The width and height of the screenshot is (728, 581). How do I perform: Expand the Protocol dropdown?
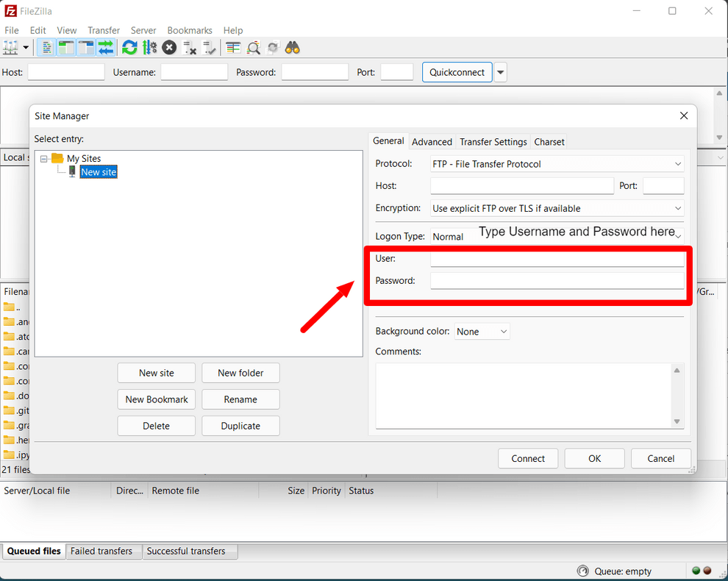coord(557,164)
